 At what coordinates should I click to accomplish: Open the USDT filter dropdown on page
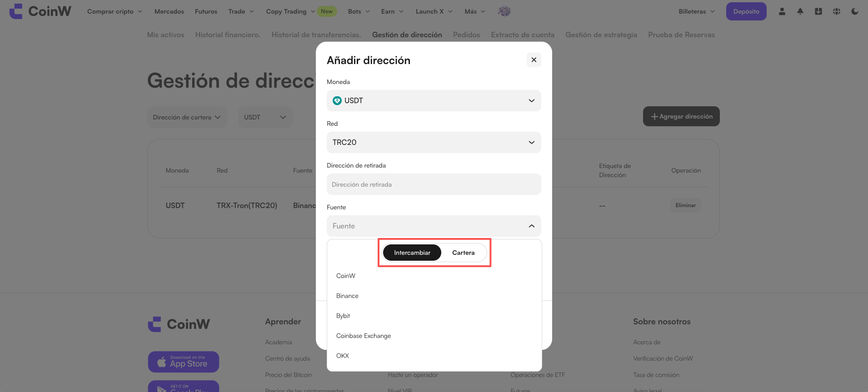pos(265,117)
